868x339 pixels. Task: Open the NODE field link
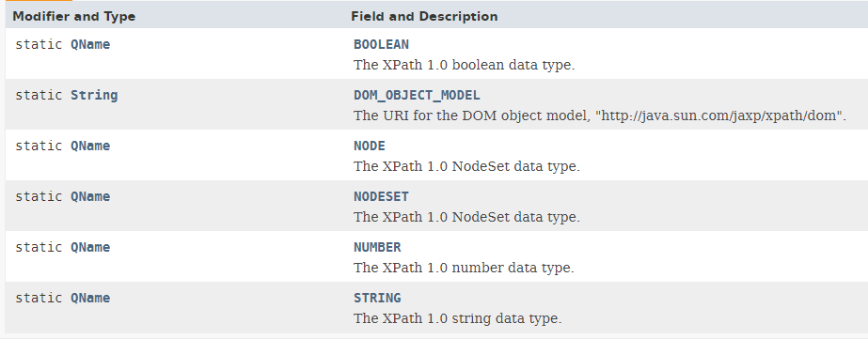(x=370, y=146)
